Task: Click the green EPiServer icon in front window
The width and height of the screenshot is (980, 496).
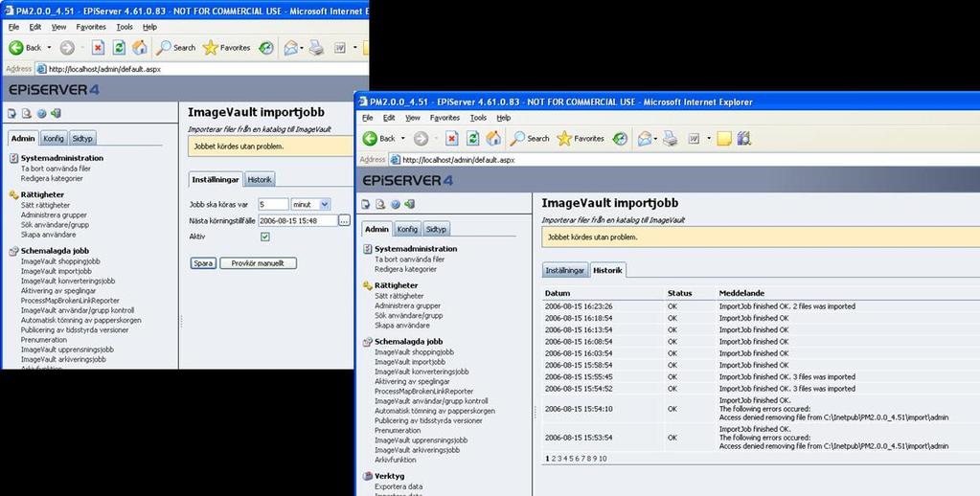Action: point(409,204)
